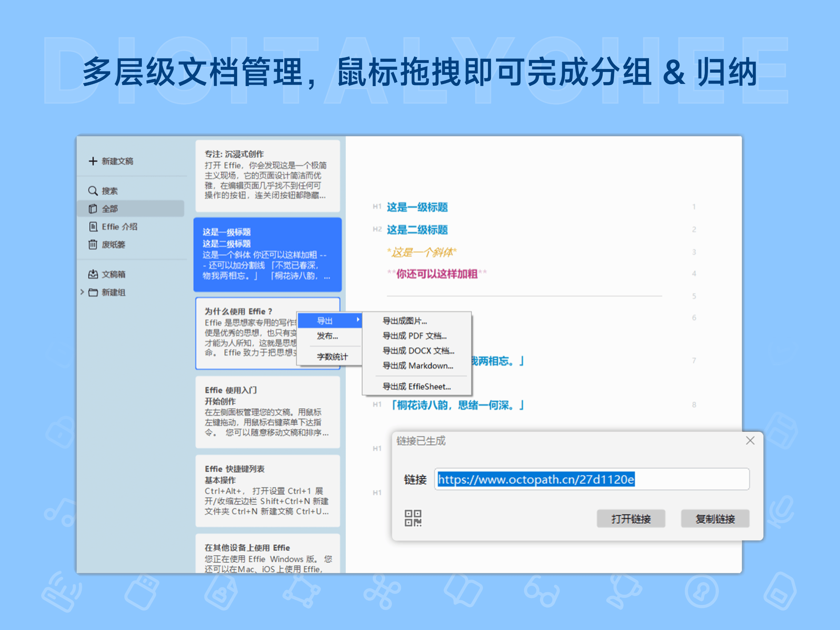Export as DOCX via 导出成 DOCX 文档
This screenshot has height=630, width=840.
(x=417, y=351)
